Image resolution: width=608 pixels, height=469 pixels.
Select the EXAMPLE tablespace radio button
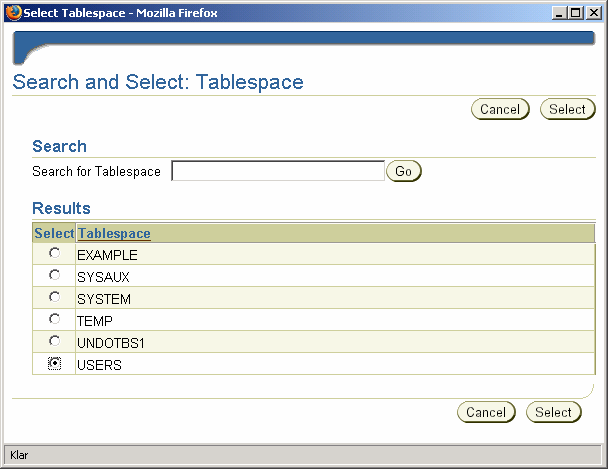[x=54, y=253]
